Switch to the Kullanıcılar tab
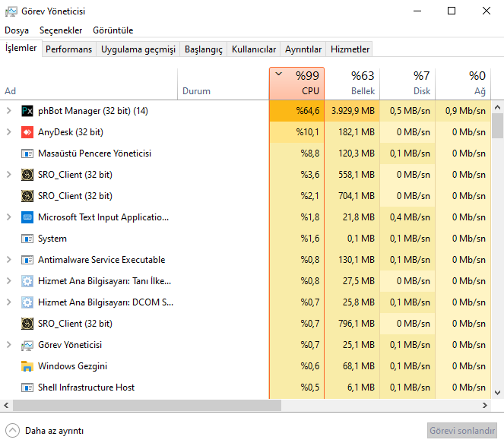Screen dimensions: 504x446 pos(254,49)
